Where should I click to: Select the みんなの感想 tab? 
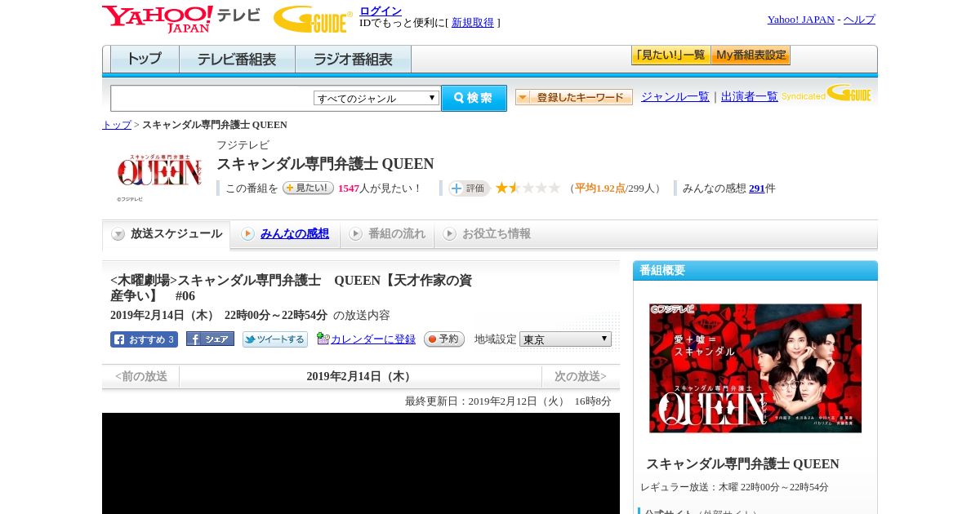tap(285, 234)
